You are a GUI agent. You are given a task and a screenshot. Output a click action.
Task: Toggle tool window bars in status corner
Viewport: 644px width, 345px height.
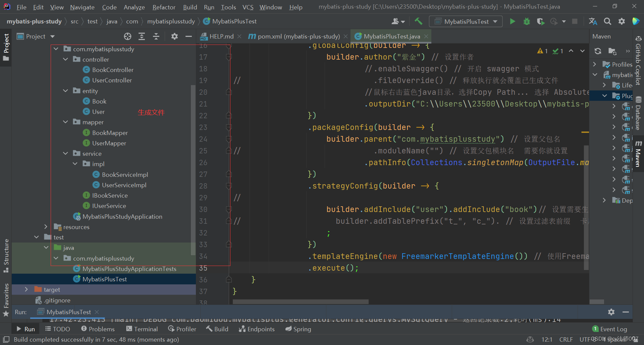[6, 339]
